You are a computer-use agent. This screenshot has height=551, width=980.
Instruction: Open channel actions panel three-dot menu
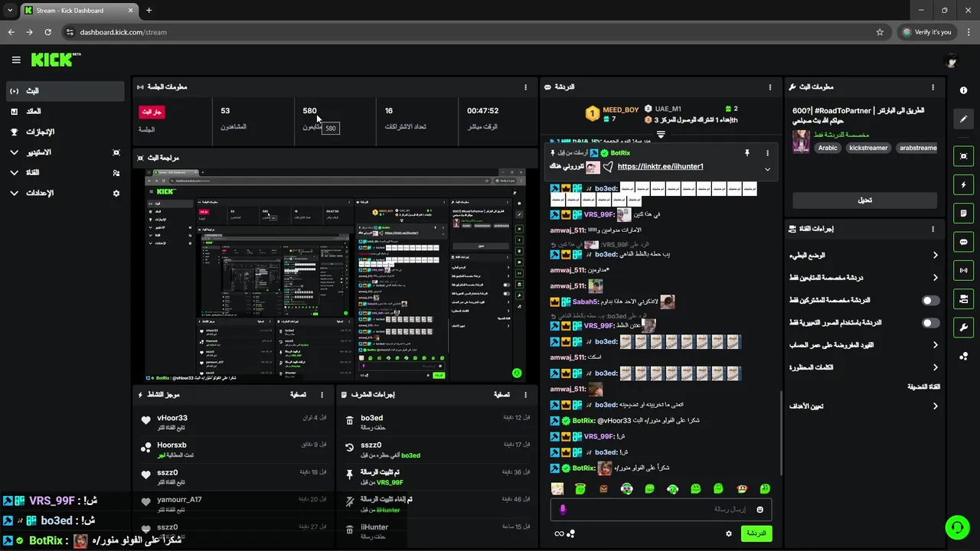[933, 229]
